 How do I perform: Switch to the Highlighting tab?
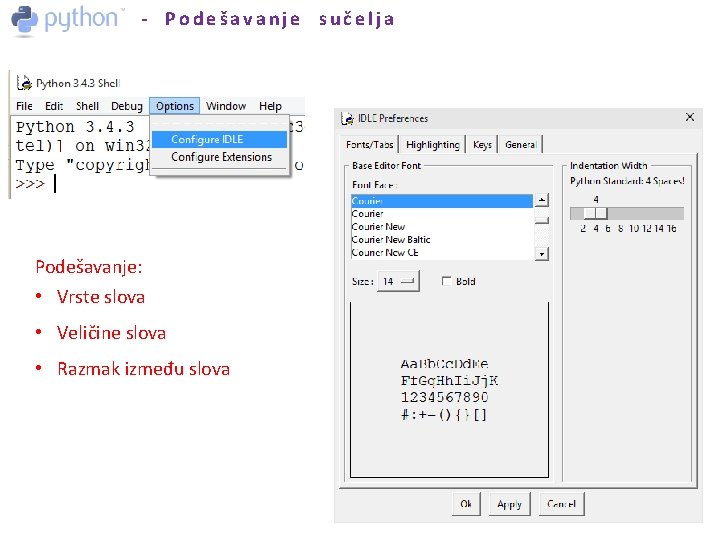pos(433,145)
